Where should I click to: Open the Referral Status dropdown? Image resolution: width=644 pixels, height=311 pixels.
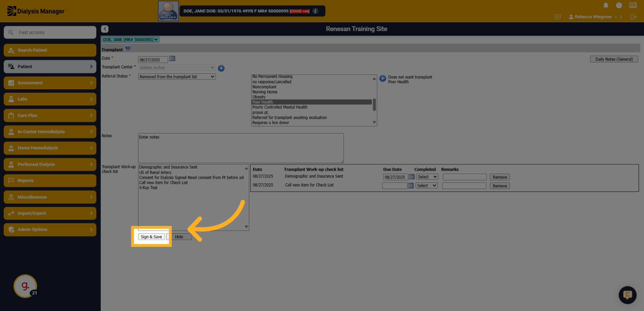[x=177, y=77]
